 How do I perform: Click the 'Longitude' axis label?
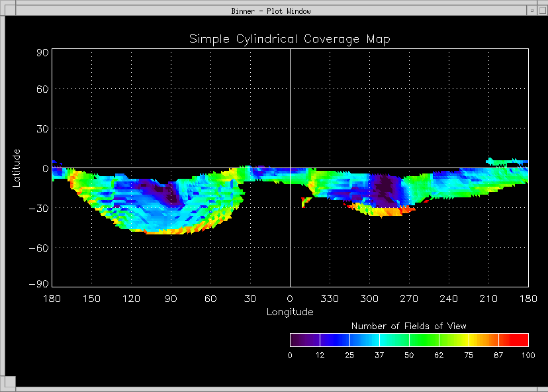(x=290, y=312)
